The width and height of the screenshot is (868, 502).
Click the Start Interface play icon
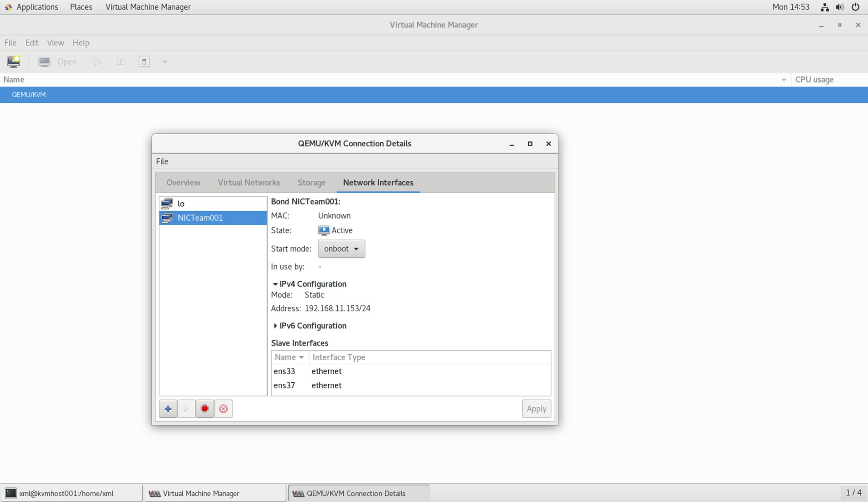pos(186,409)
